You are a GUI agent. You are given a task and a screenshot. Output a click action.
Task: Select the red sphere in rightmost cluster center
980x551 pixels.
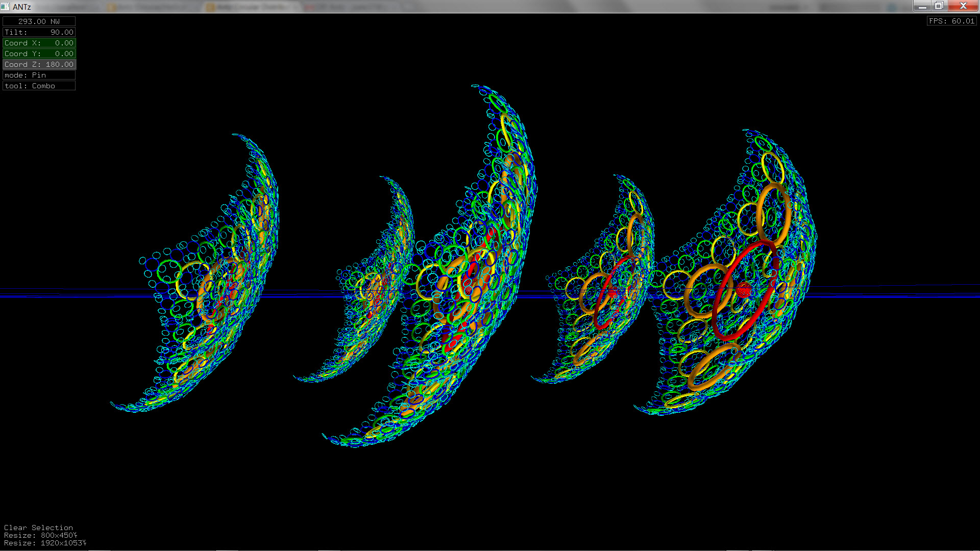[x=744, y=290]
